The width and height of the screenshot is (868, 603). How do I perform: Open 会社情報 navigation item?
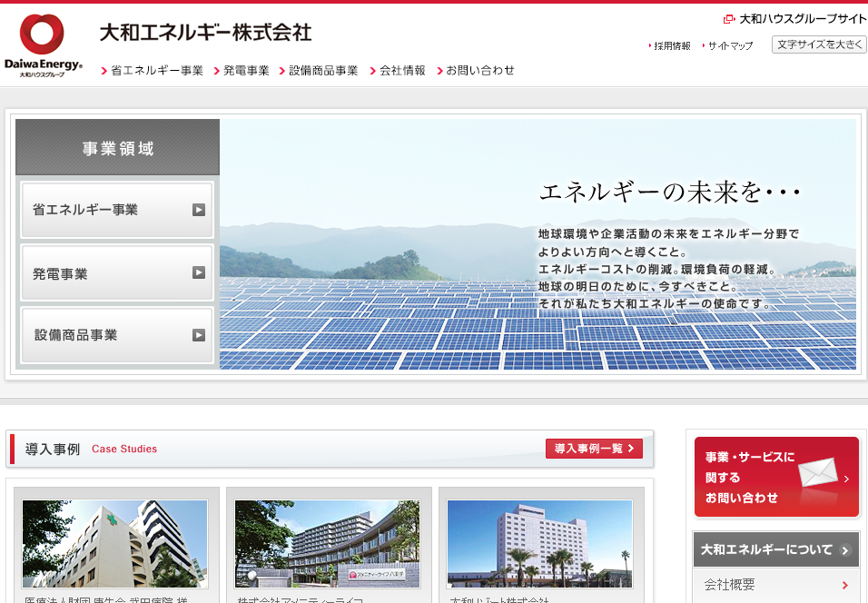click(398, 70)
